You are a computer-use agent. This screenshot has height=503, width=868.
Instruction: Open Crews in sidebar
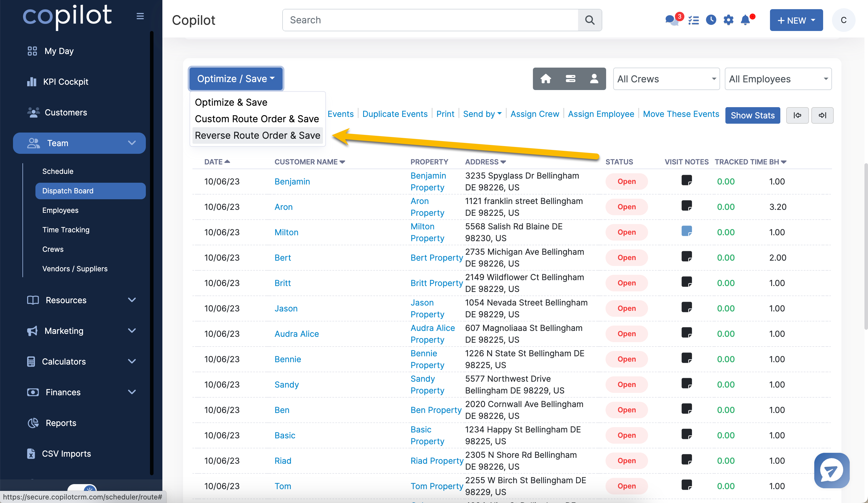(x=53, y=249)
